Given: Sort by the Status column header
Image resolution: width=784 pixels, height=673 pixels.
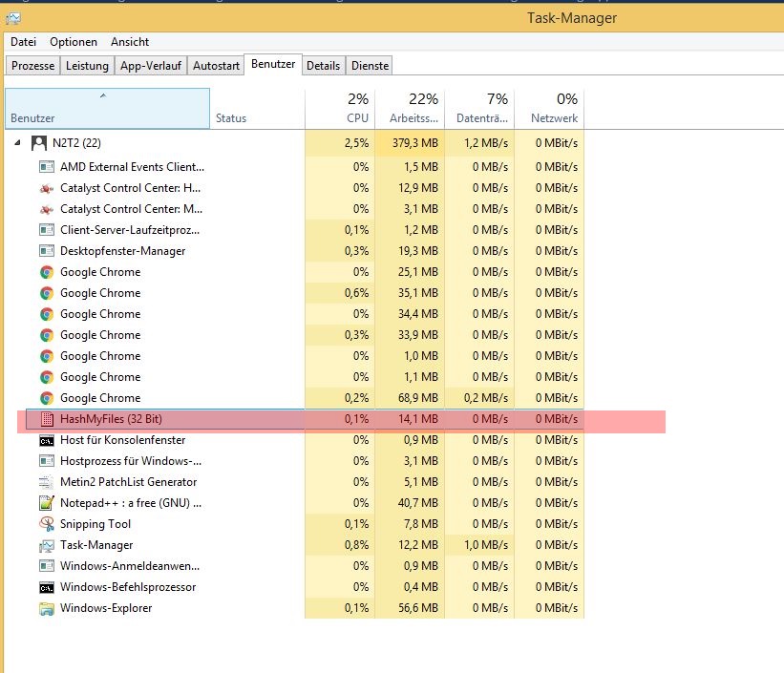Looking at the screenshot, I should (257, 109).
